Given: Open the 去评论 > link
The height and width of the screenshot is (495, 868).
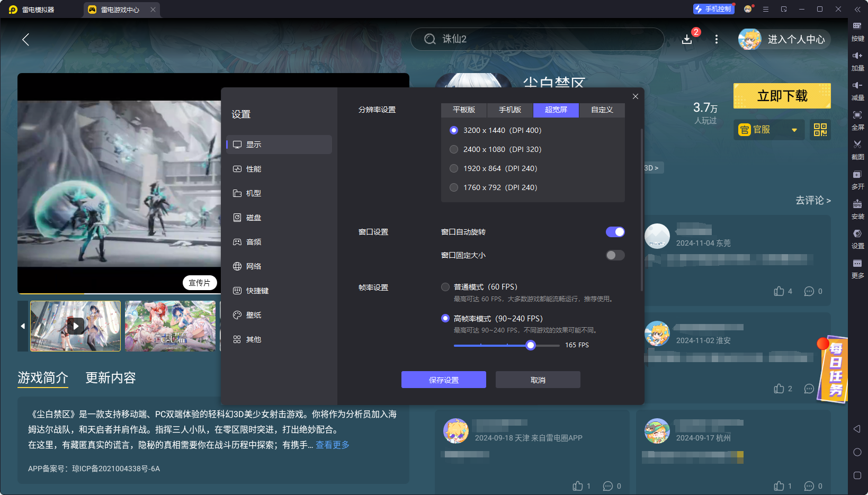Looking at the screenshot, I should pyautogui.click(x=813, y=201).
